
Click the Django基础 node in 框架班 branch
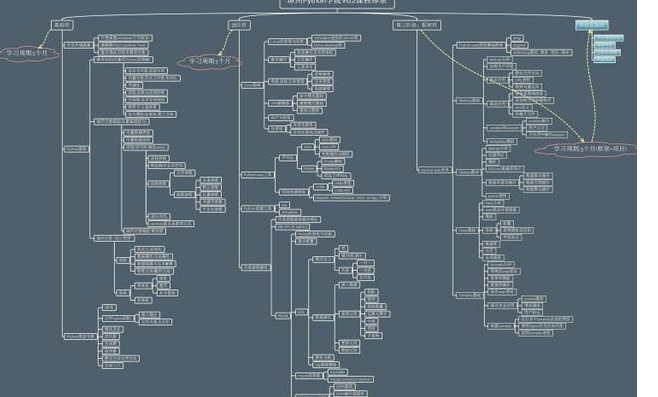(469, 172)
